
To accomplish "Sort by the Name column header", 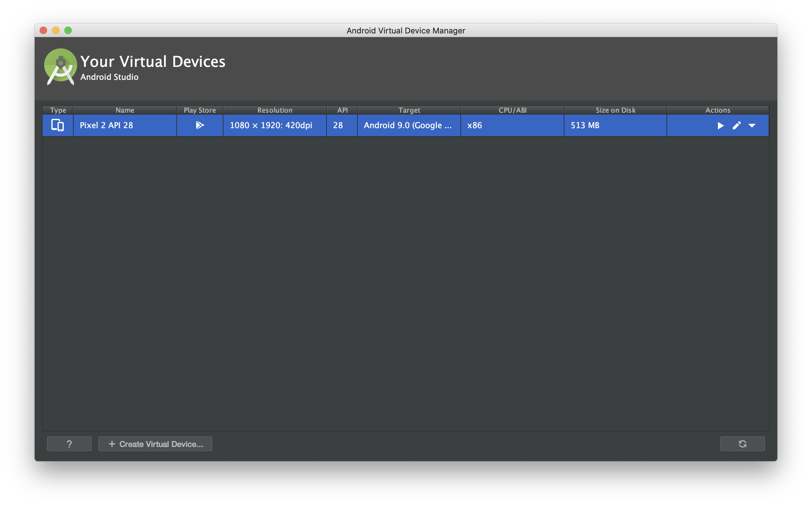I will point(125,110).
